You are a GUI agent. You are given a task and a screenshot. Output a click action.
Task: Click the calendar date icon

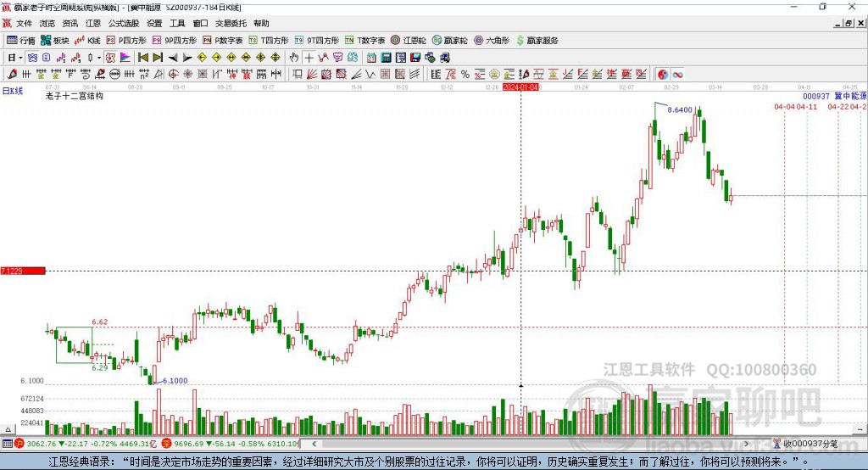point(371,58)
